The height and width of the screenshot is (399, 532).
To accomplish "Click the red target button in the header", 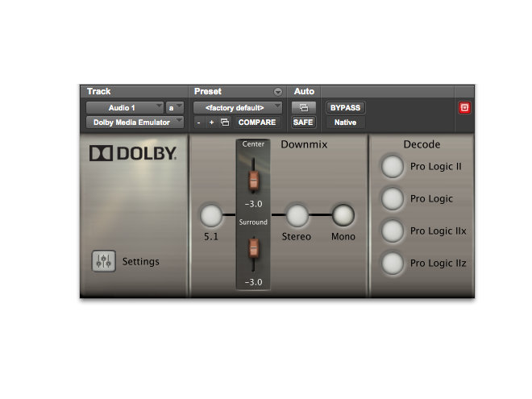I will [464, 108].
